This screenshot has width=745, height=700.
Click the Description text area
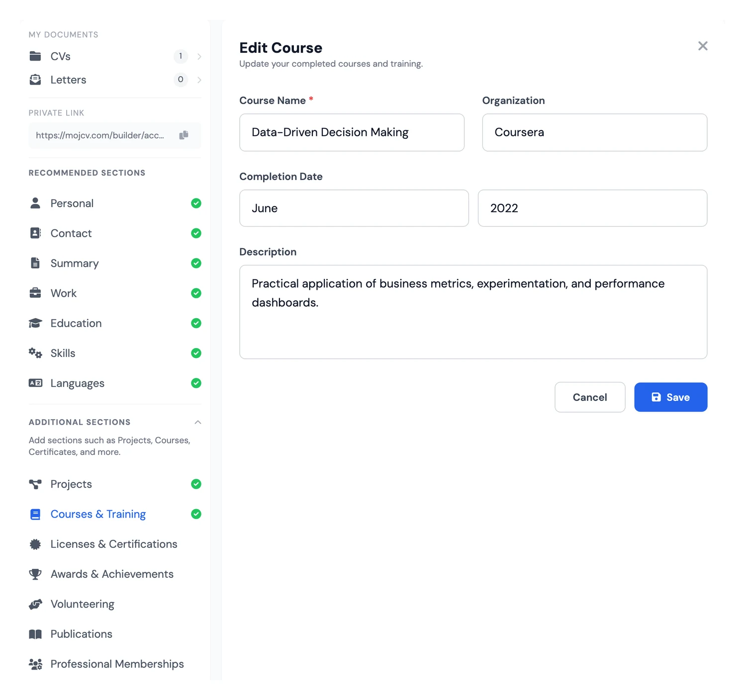pyautogui.click(x=473, y=312)
